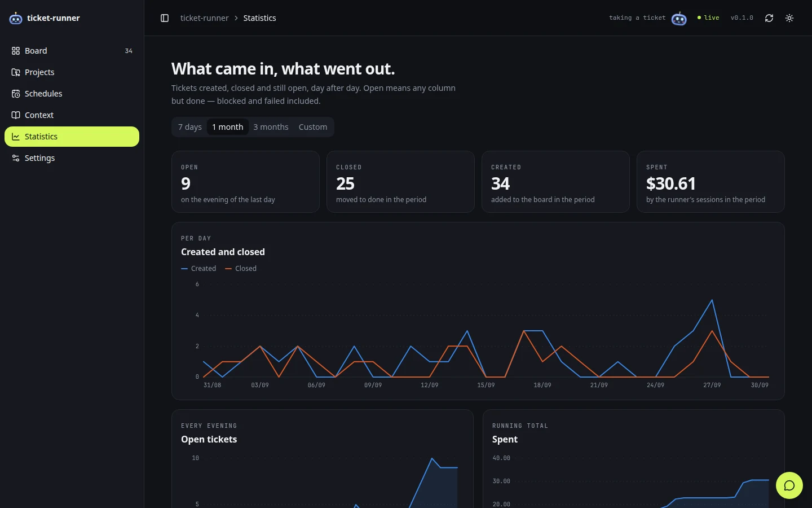Image resolution: width=812 pixels, height=508 pixels.
Task: Select the 1 month range
Action: pyautogui.click(x=228, y=127)
